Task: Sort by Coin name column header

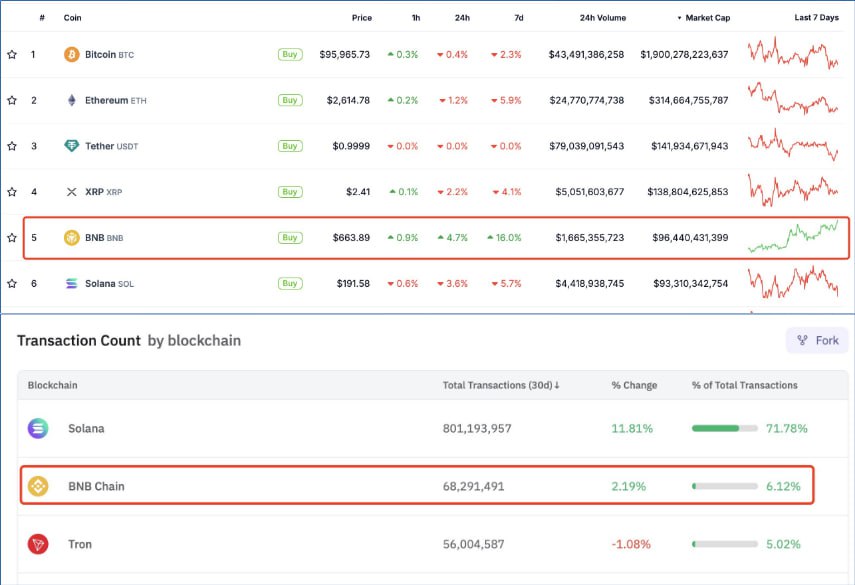Action: (x=73, y=18)
